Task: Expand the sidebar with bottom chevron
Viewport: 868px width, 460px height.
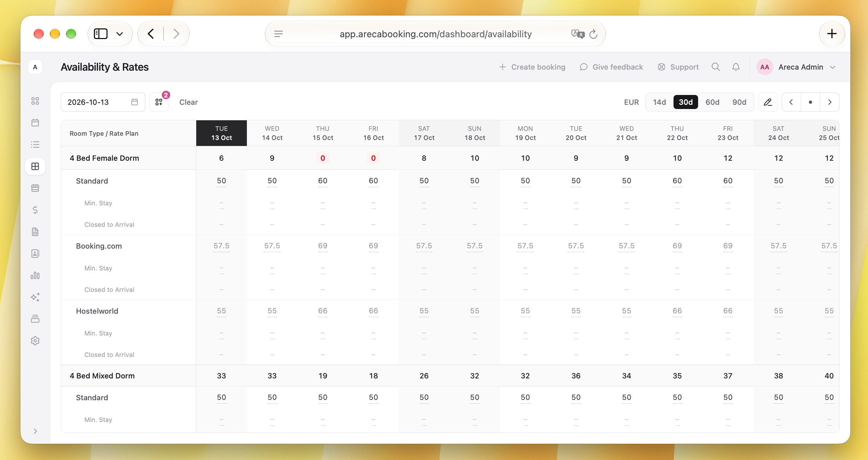Action: 35,431
